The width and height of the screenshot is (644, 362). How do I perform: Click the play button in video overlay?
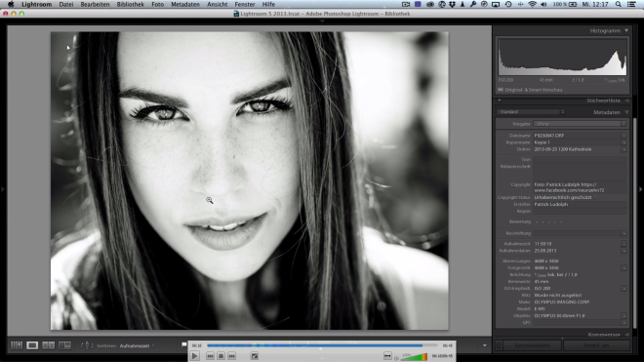point(195,356)
